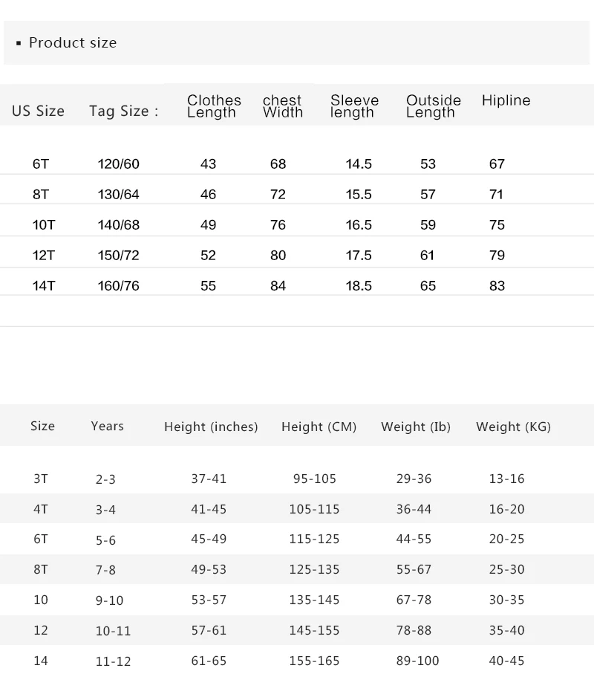Viewport: 594px width, 700px height.
Task: Click height CM value '155-165'
Action: coord(314,661)
